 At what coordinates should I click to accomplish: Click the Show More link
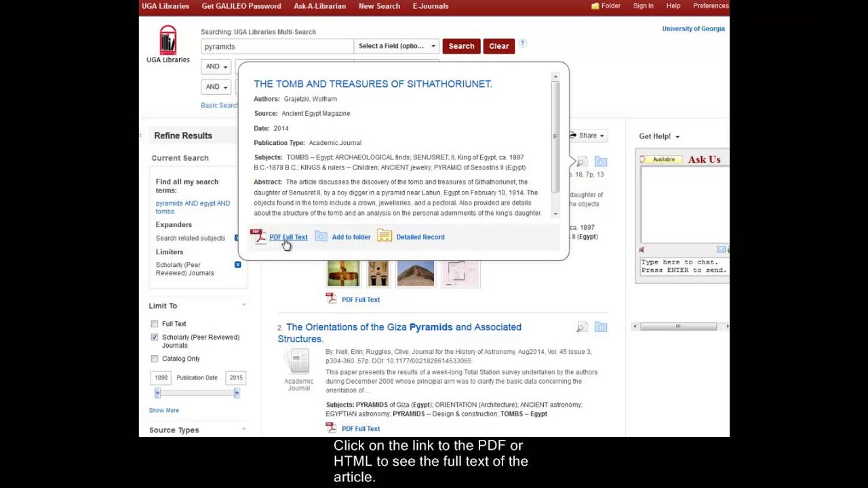[164, 410]
